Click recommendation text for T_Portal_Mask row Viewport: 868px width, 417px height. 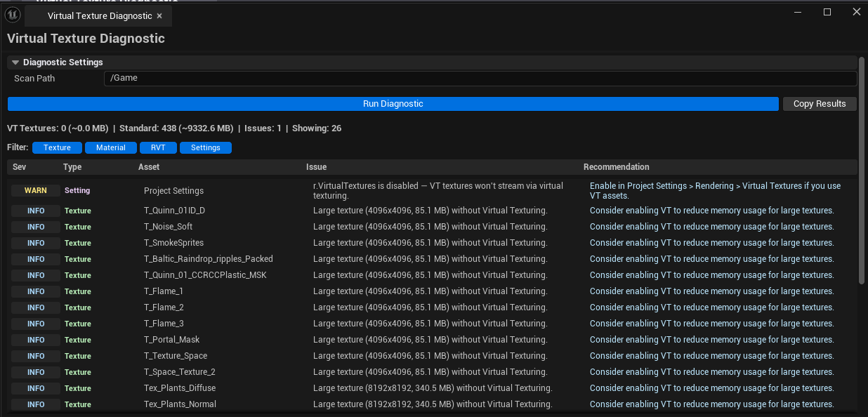711,340
